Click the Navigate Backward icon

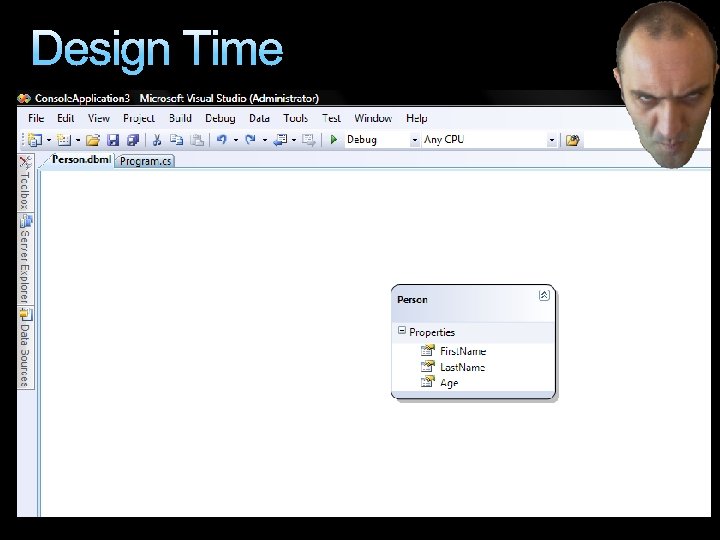point(280,140)
